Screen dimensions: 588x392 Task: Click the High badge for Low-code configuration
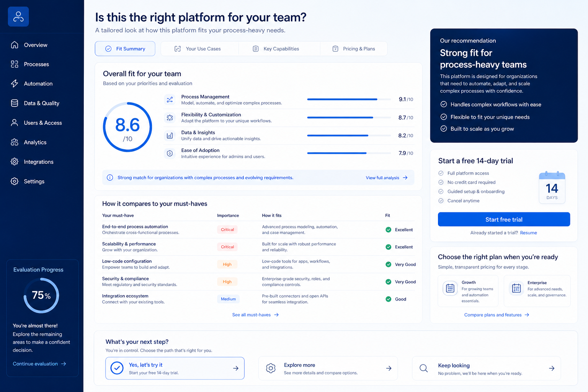tap(227, 264)
